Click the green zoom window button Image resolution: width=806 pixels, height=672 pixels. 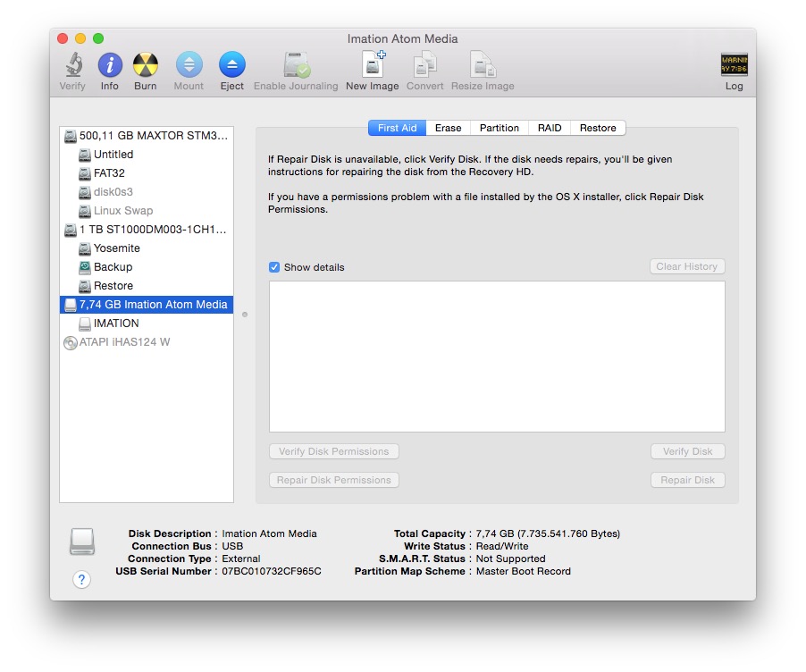tap(98, 38)
